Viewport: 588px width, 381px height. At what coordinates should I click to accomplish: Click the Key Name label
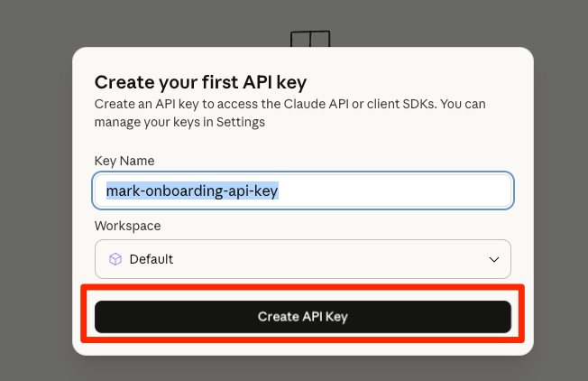tap(124, 161)
